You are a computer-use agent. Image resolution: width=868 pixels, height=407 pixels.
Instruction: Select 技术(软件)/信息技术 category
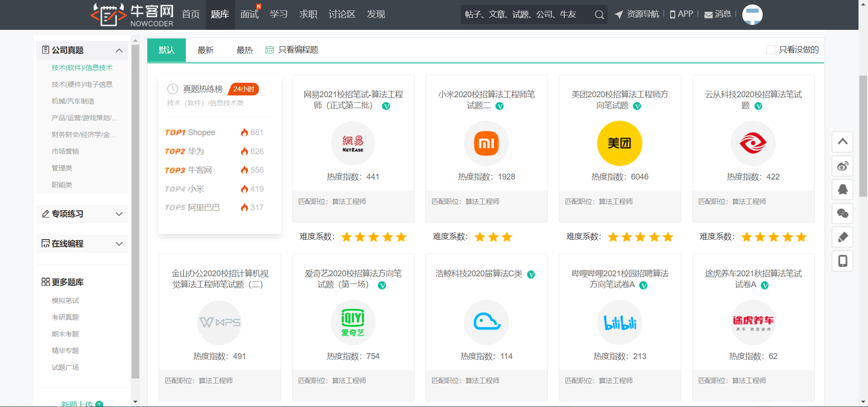pyautogui.click(x=82, y=68)
